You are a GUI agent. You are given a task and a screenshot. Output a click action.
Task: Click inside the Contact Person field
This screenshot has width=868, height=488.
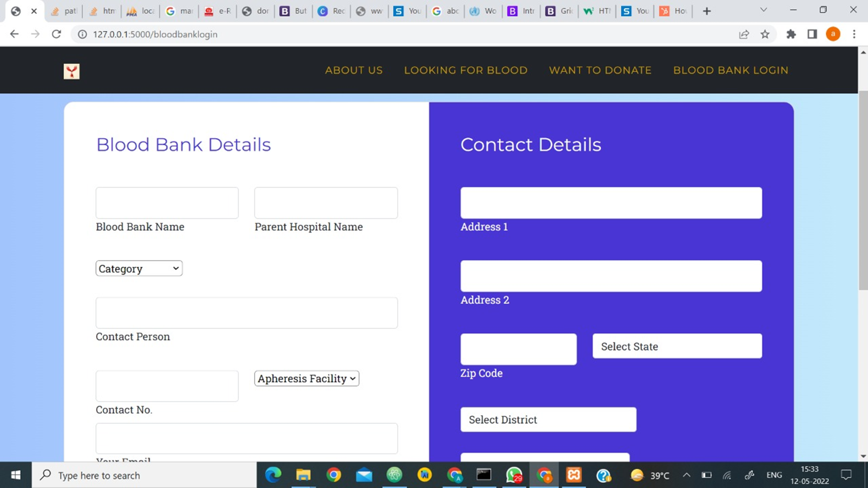coord(247,313)
